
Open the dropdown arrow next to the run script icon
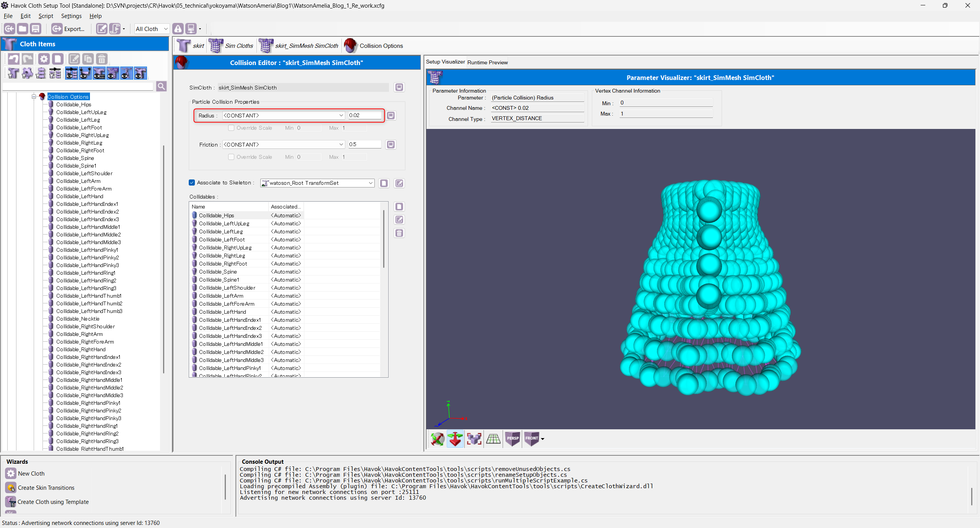coord(124,29)
